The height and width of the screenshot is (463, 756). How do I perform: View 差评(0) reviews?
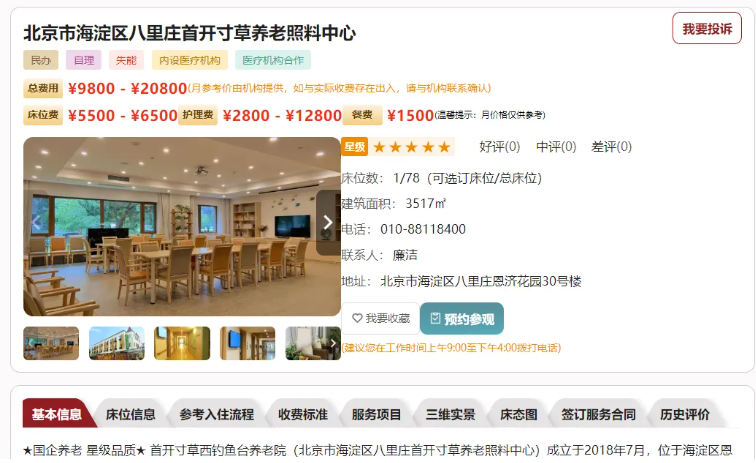pyautogui.click(x=611, y=147)
